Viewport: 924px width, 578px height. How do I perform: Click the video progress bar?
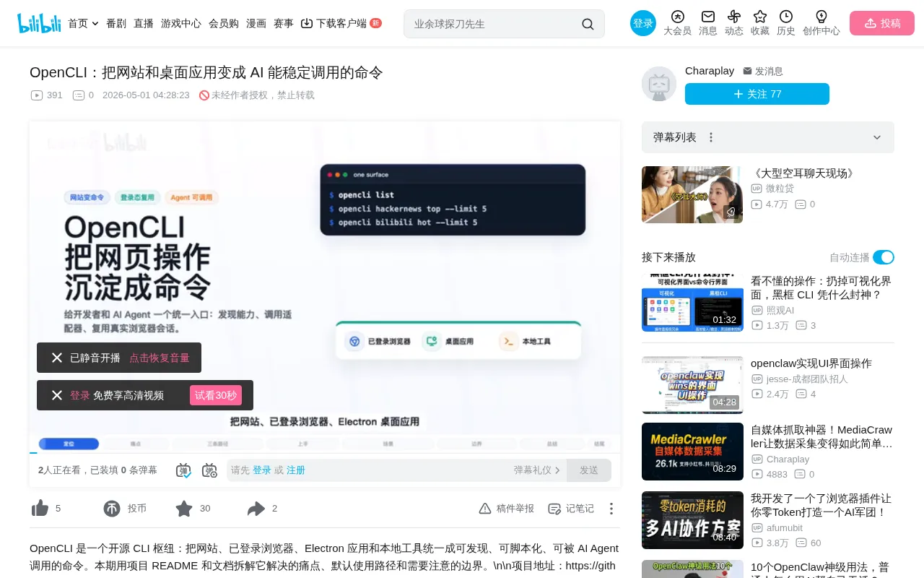(x=325, y=452)
